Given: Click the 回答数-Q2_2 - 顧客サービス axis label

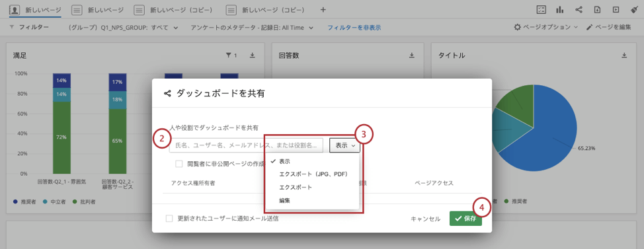Looking at the screenshot, I should pyautogui.click(x=118, y=184).
